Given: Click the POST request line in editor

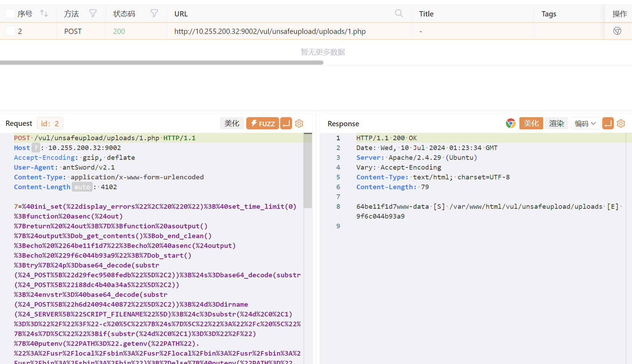Looking at the screenshot, I should pyautogui.click(x=105, y=138).
